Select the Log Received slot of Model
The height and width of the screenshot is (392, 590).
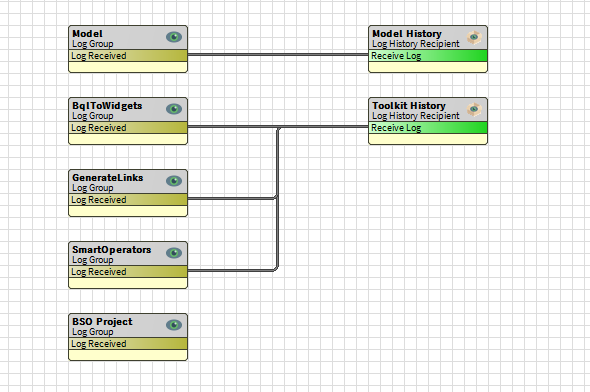(x=128, y=56)
